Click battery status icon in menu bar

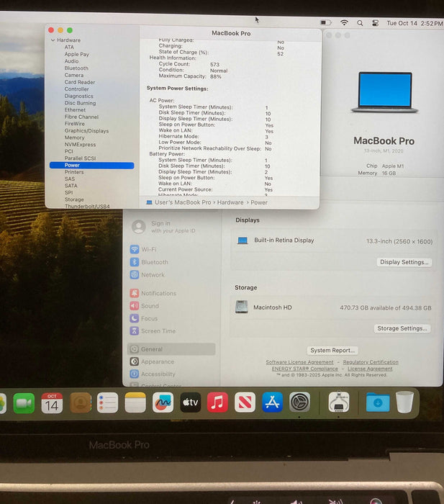[326, 22]
